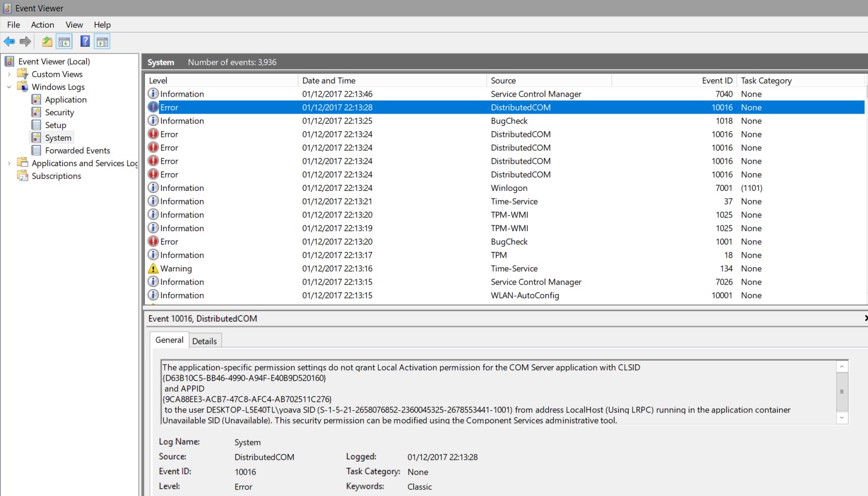Open the File menu
The width and height of the screenshot is (868, 496).
[x=14, y=25]
